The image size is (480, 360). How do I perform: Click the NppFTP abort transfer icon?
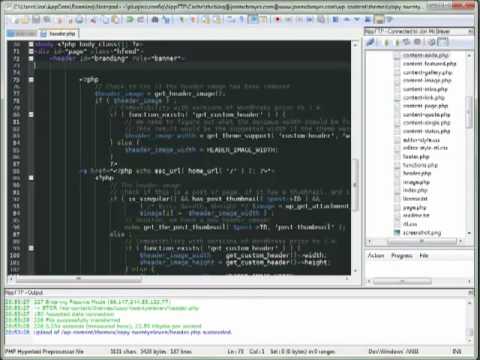coord(417,42)
